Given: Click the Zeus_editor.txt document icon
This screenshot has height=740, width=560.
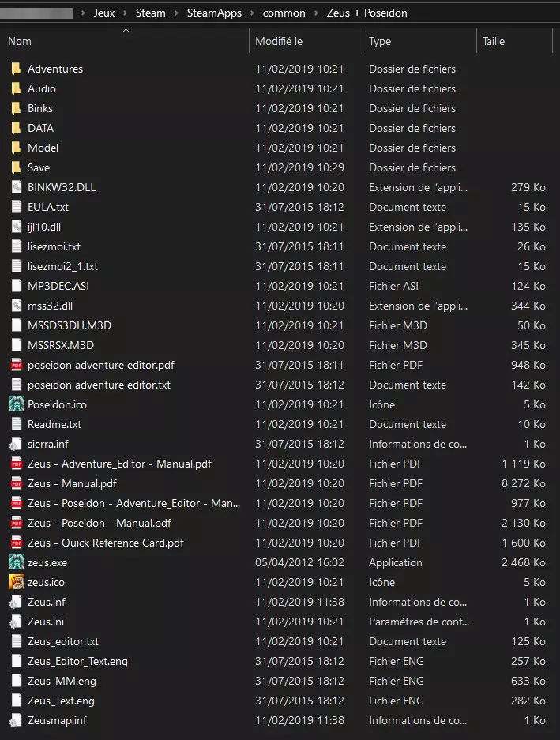Looking at the screenshot, I should pyautogui.click(x=17, y=641).
